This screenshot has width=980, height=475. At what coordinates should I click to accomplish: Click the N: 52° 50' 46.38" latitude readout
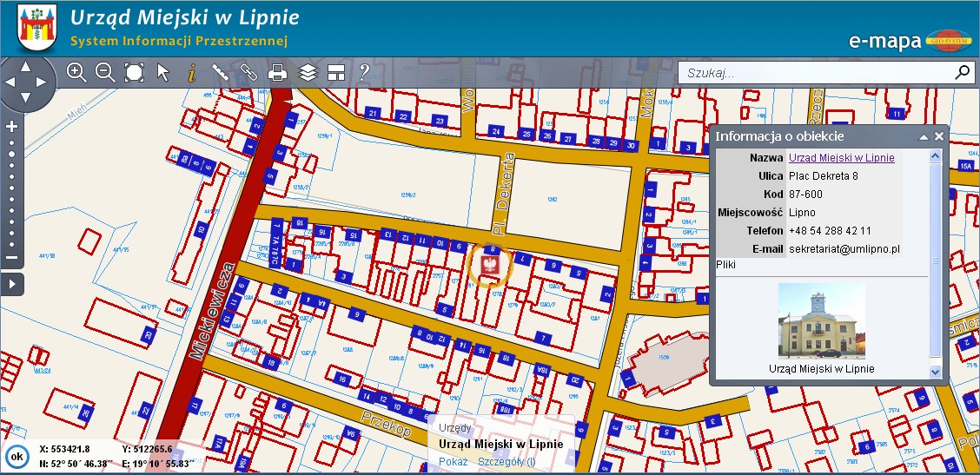point(76,463)
